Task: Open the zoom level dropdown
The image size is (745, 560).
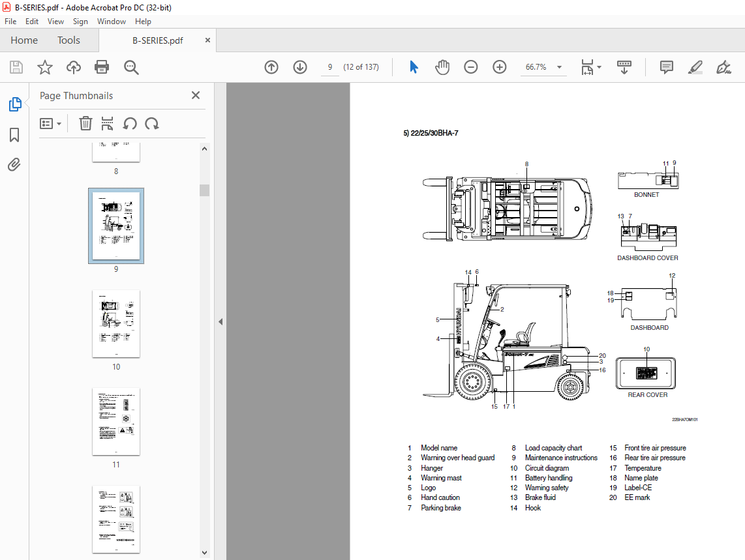Action: point(559,67)
